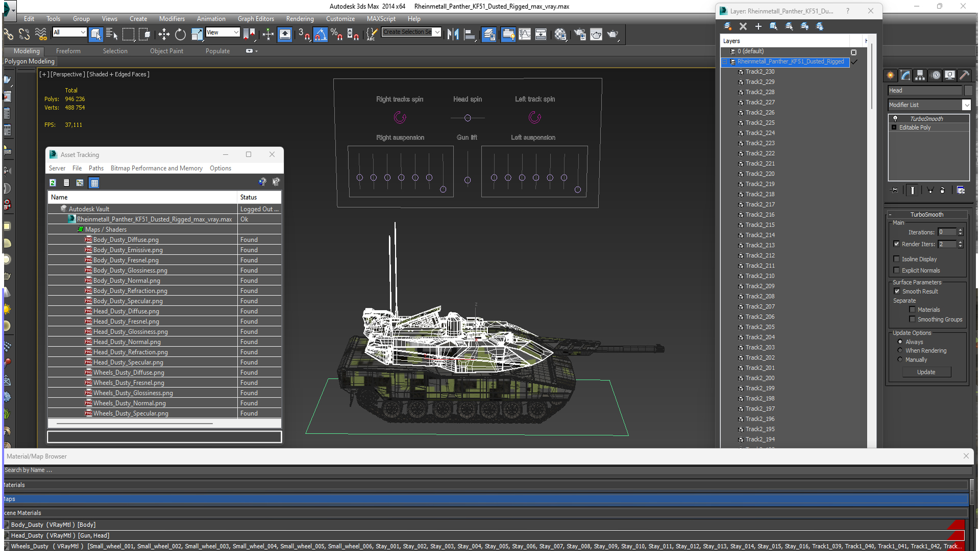
Task: Click the Perspective viewport label
Action: tap(68, 74)
